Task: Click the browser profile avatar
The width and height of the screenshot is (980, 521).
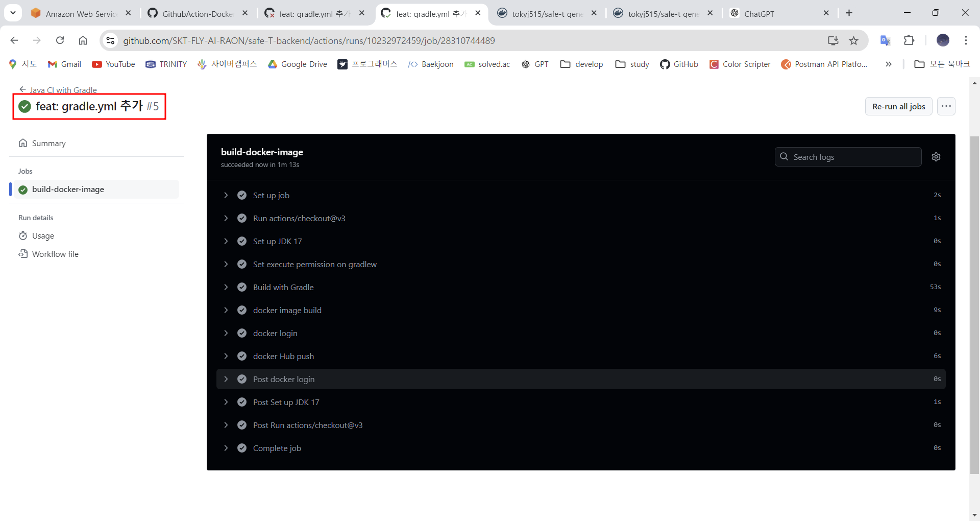Action: 943,40
